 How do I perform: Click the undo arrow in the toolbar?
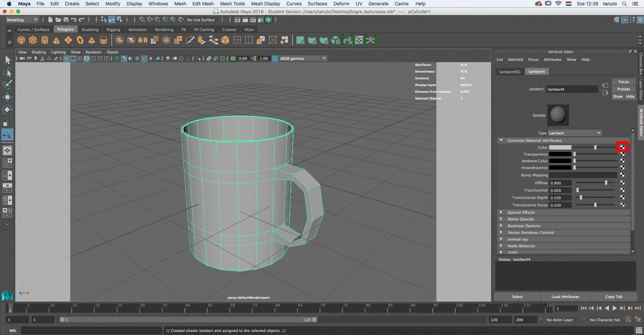74,20
